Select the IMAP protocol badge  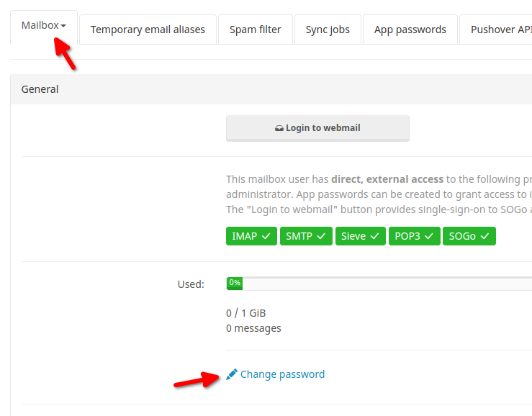point(251,236)
